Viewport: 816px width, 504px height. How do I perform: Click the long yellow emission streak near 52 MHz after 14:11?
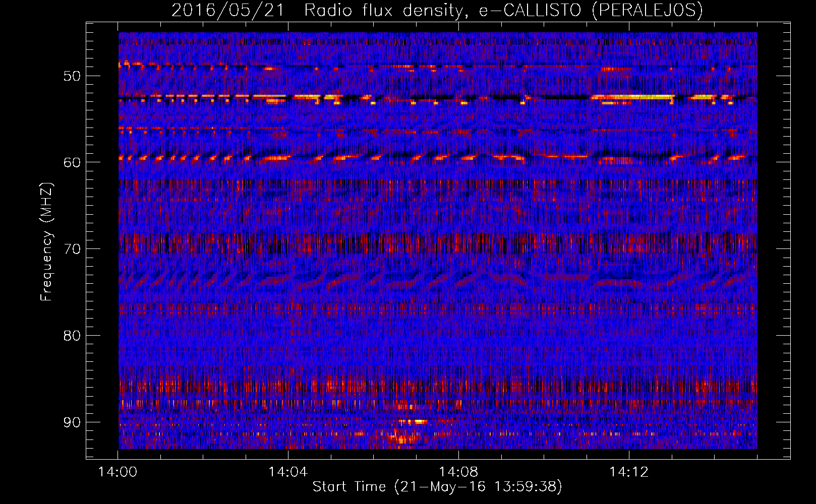[x=633, y=97]
